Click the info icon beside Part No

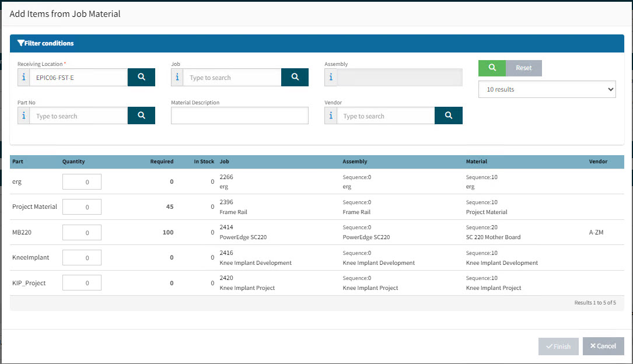[x=24, y=116]
